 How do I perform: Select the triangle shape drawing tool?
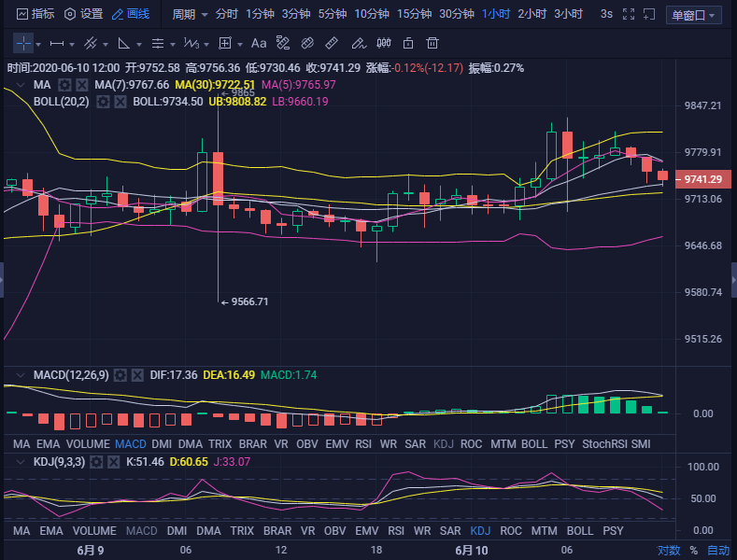pyautogui.click(x=123, y=44)
